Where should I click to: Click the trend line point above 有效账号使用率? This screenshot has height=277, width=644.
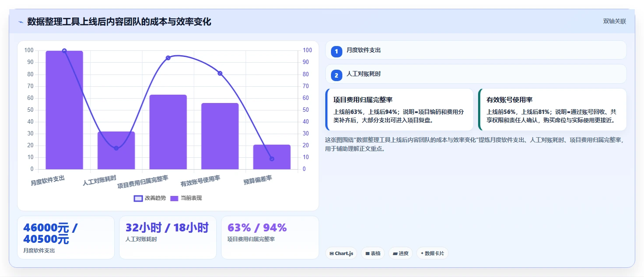tap(220, 73)
